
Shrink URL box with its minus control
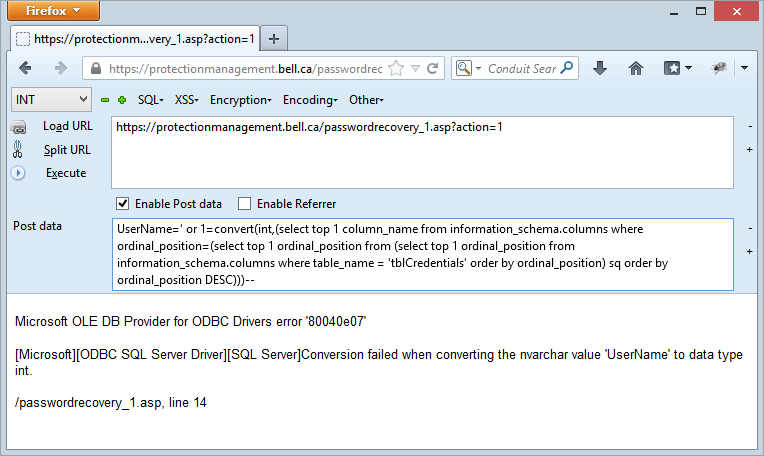tap(750, 127)
